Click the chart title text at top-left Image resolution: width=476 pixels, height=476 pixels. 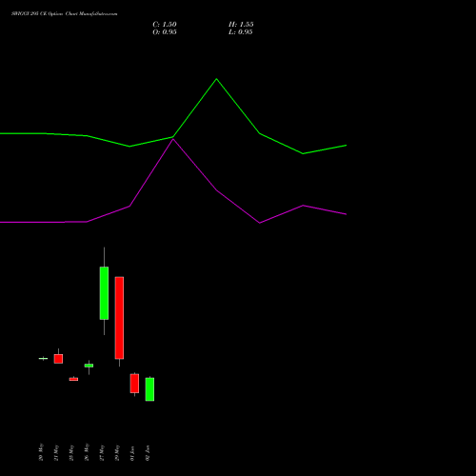coord(65,14)
